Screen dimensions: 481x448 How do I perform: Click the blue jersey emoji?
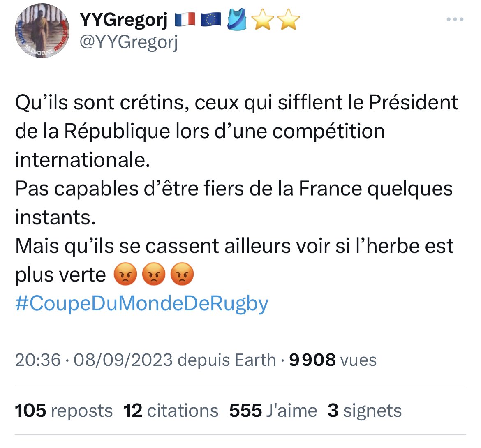click(x=237, y=20)
